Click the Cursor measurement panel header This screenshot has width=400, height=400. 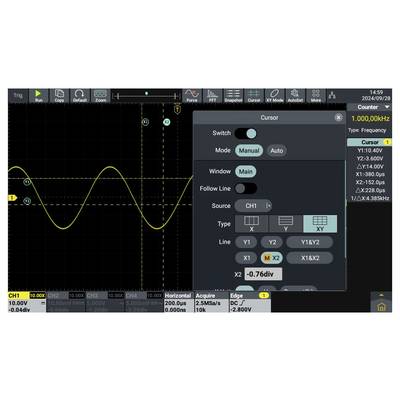click(x=369, y=142)
